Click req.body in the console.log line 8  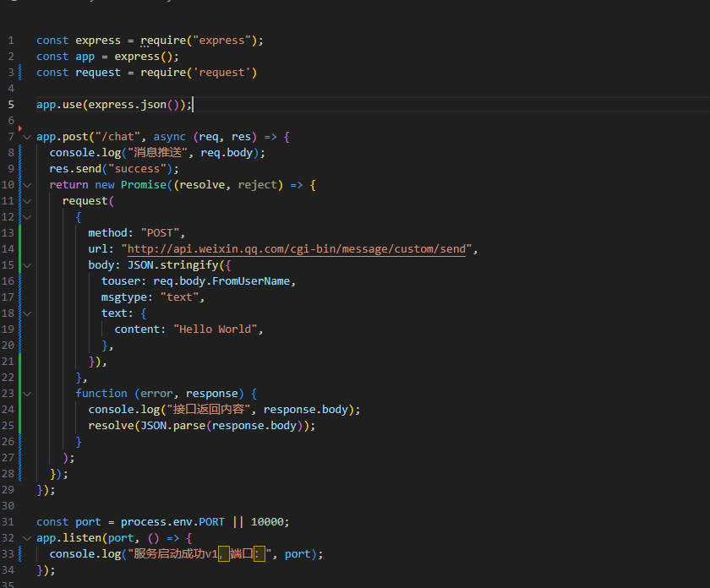[x=227, y=153]
